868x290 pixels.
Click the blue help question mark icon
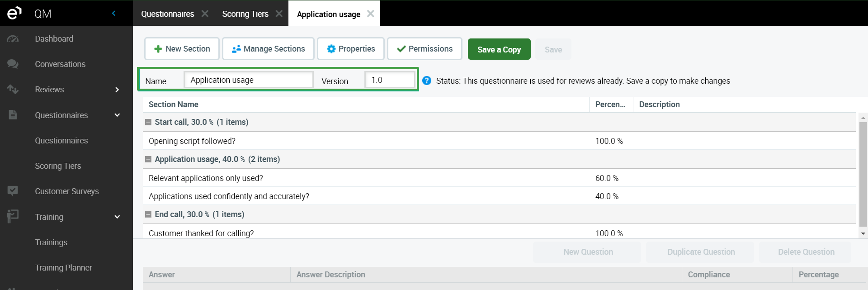[426, 81]
